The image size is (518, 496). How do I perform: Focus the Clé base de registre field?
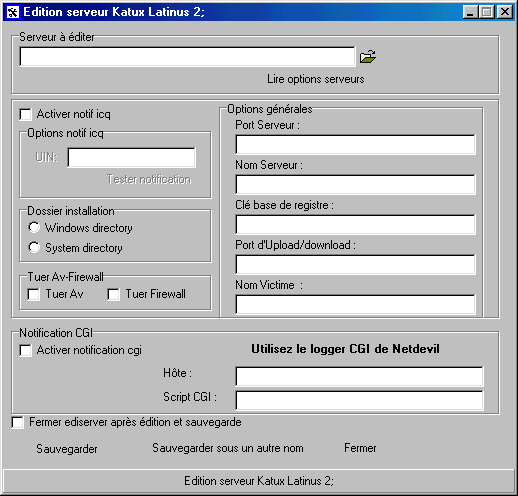pos(356,224)
